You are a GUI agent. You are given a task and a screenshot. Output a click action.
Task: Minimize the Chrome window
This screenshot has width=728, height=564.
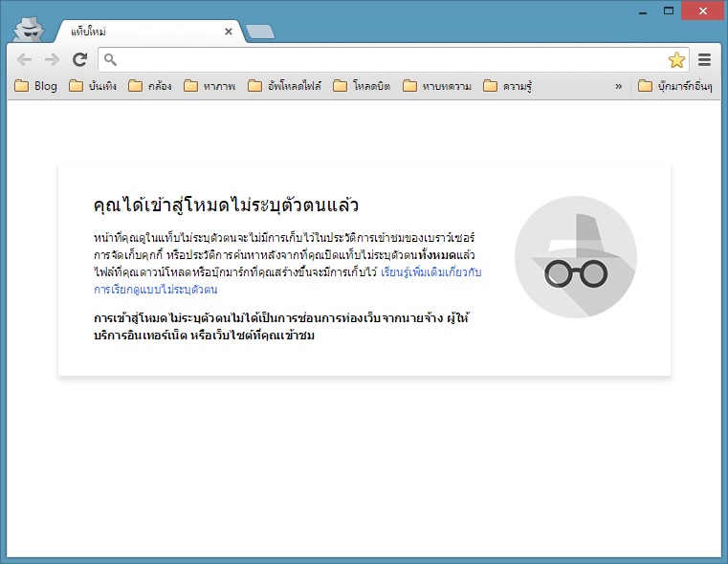pyautogui.click(x=643, y=11)
